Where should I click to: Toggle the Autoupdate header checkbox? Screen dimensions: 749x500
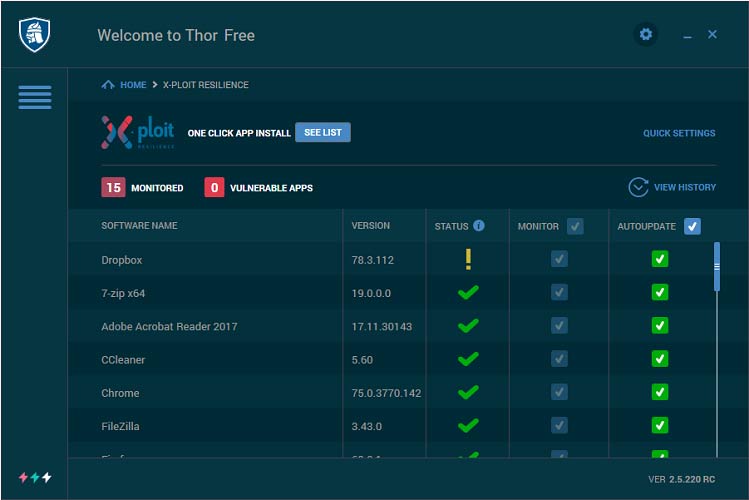(692, 226)
